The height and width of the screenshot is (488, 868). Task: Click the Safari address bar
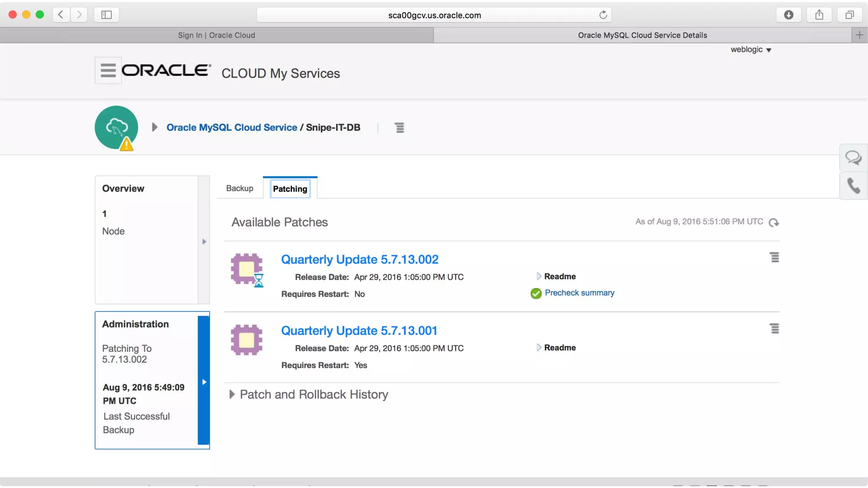[434, 15]
